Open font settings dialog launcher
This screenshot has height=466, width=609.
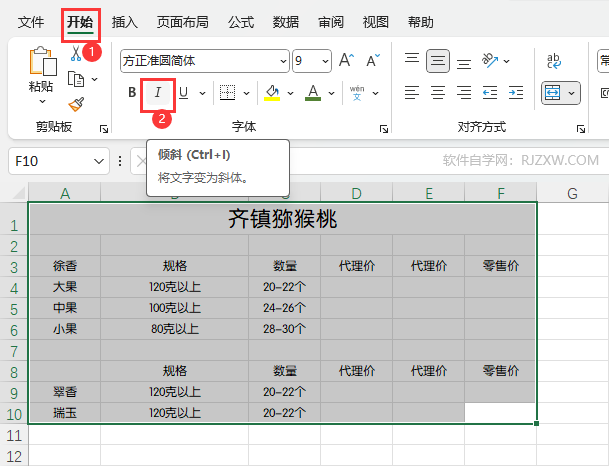(x=384, y=129)
